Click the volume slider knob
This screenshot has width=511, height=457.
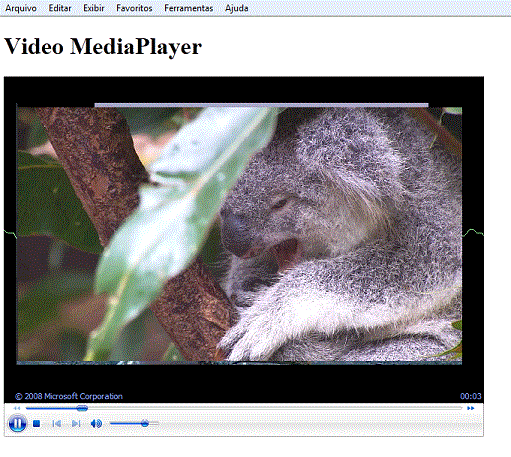(145, 424)
